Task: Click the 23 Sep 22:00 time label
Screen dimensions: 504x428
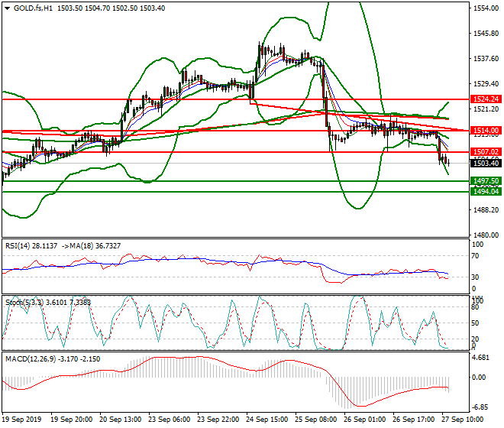Action: click(218, 420)
